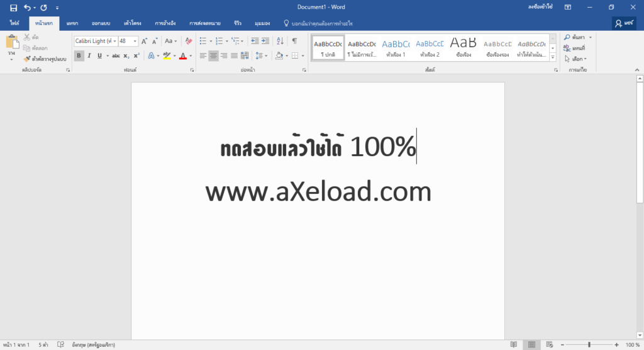Open the borders dropdown
Screen dimensions: 644x350
[303, 56]
